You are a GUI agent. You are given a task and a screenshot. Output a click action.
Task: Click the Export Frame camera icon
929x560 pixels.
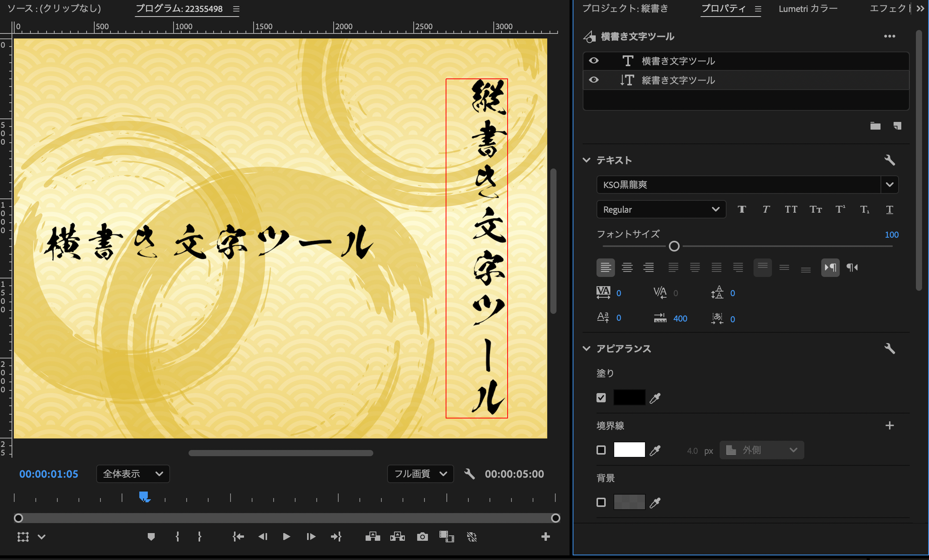[x=422, y=537]
